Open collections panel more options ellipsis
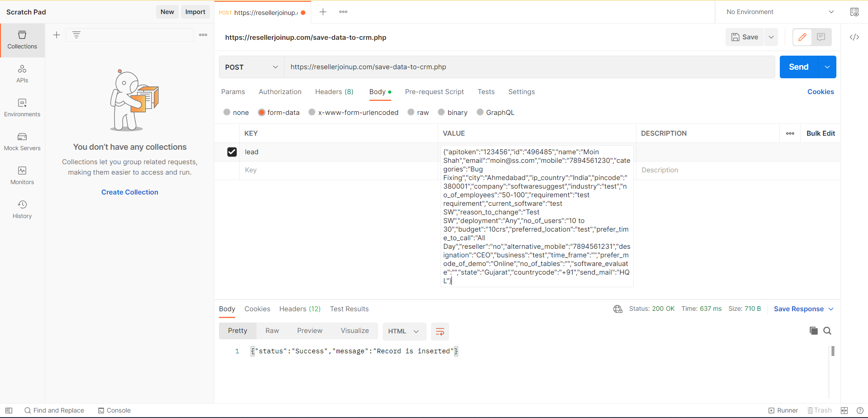 coord(203,35)
